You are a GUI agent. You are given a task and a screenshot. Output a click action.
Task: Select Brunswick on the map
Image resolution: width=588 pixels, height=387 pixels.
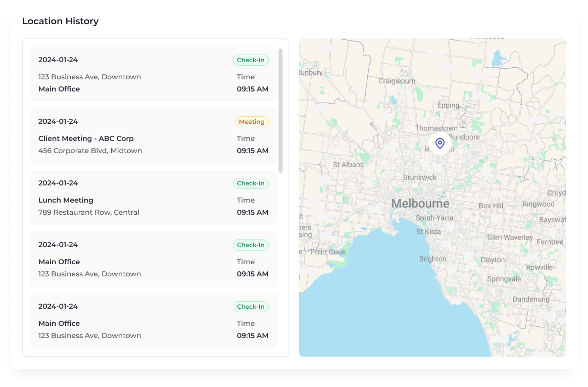(x=420, y=177)
